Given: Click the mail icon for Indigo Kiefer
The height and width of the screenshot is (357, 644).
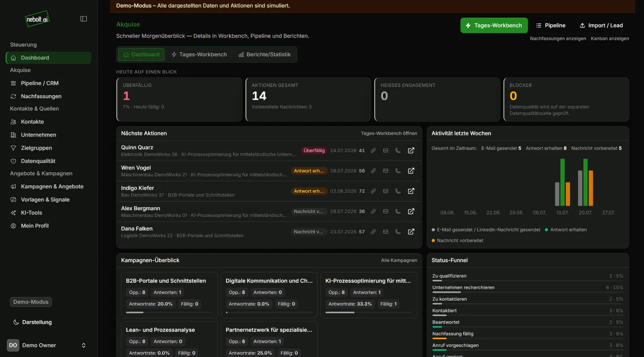Looking at the screenshot, I should click(386, 191).
